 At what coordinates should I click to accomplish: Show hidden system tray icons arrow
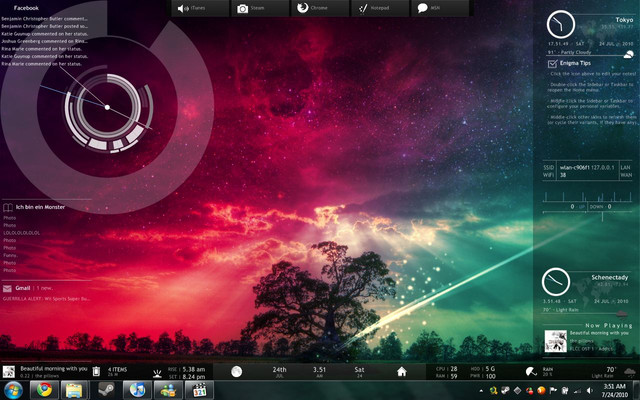pos(481,391)
